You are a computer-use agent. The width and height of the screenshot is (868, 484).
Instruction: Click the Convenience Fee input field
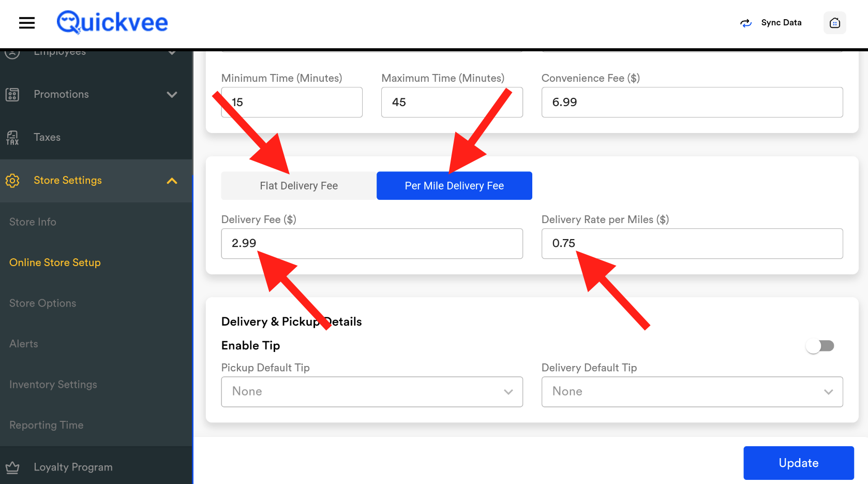tap(692, 102)
